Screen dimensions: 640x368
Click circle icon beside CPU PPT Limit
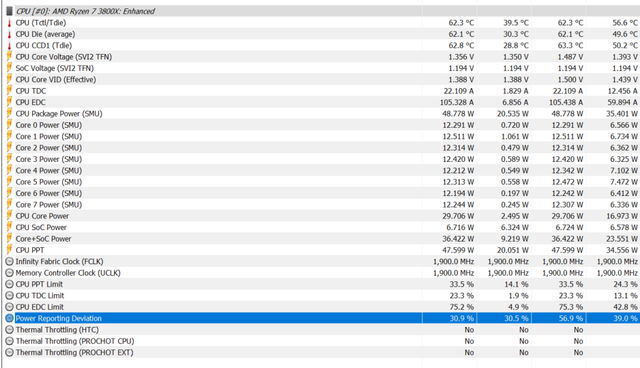point(9,284)
